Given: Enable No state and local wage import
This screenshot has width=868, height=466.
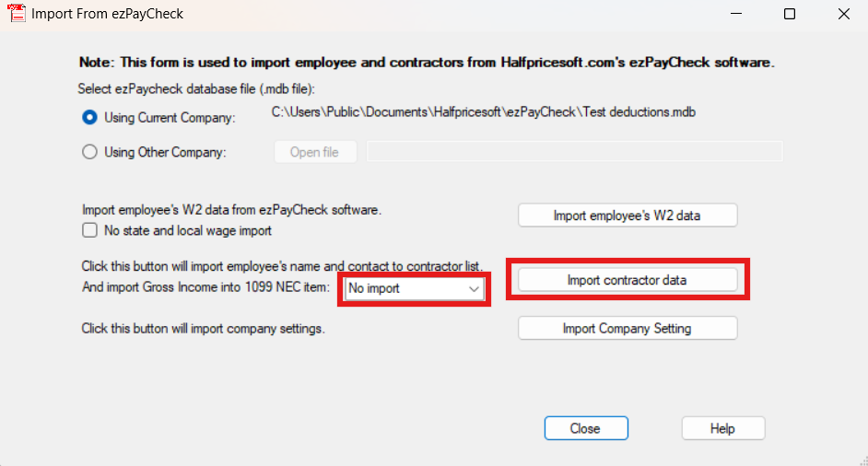Looking at the screenshot, I should tap(89, 230).
